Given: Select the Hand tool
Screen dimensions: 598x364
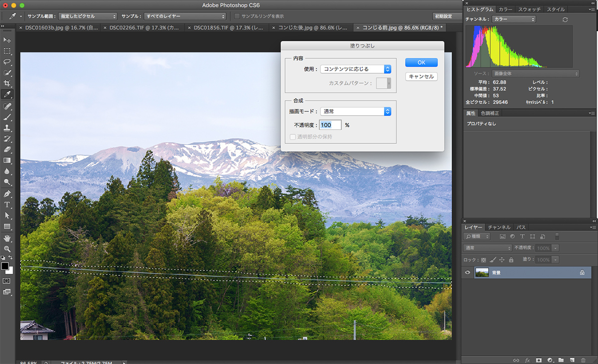Looking at the screenshot, I should click(7, 238).
